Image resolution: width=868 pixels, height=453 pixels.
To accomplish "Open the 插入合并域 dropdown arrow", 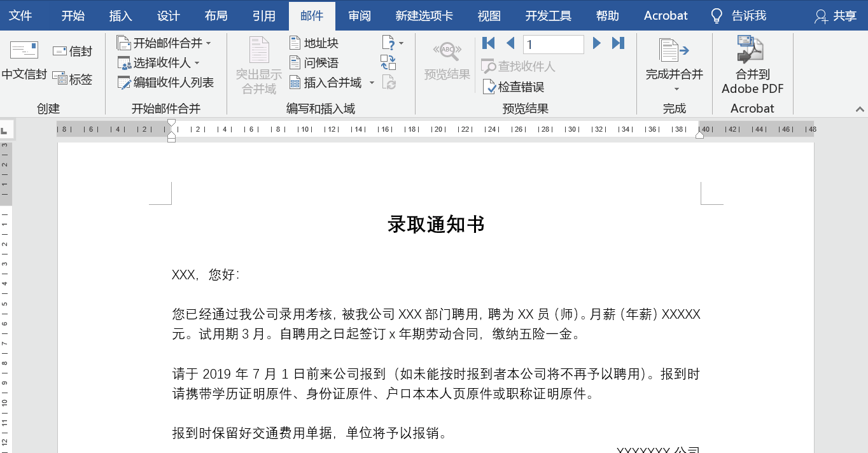I will 372,83.
